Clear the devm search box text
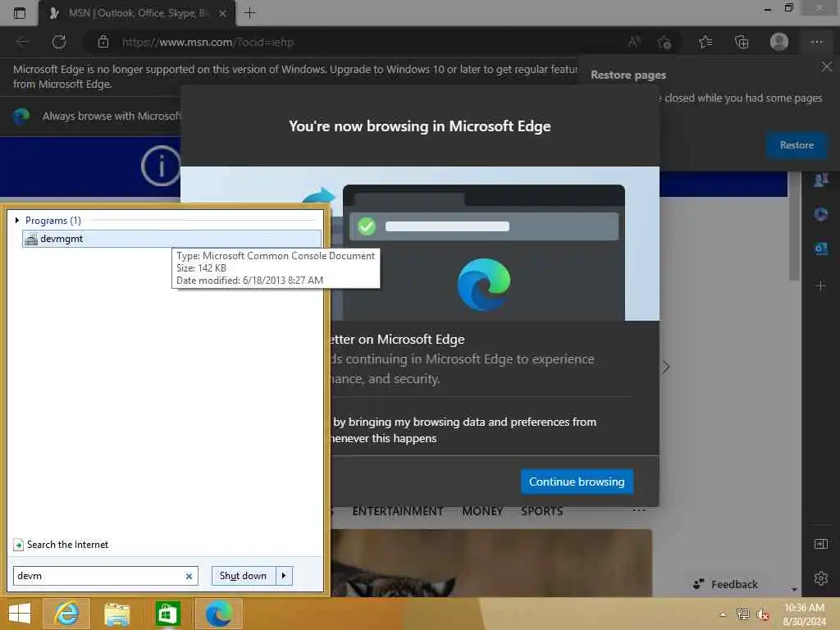The height and width of the screenshot is (630, 840). pos(189,576)
